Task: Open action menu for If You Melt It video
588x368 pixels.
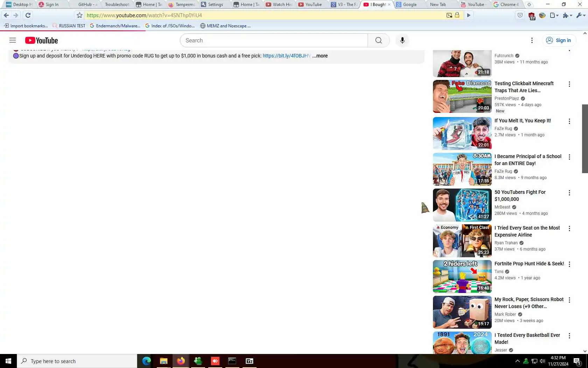Action: 569,121
